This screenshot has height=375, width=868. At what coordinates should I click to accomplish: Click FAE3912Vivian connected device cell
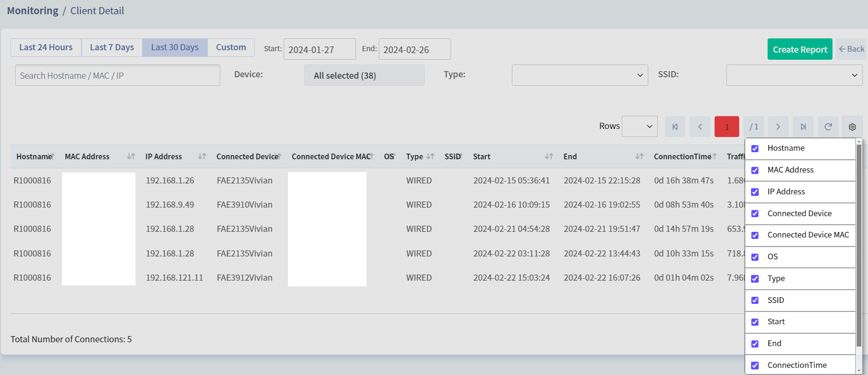[x=245, y=278]
